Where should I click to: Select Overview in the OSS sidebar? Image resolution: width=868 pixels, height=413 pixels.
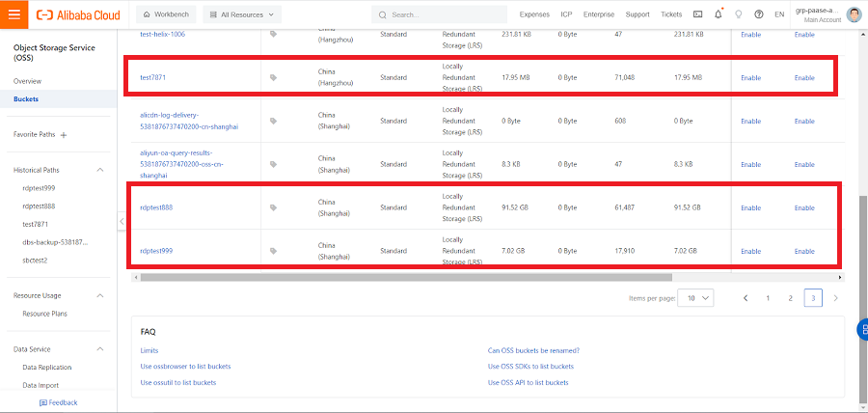(x=27, y=81)
